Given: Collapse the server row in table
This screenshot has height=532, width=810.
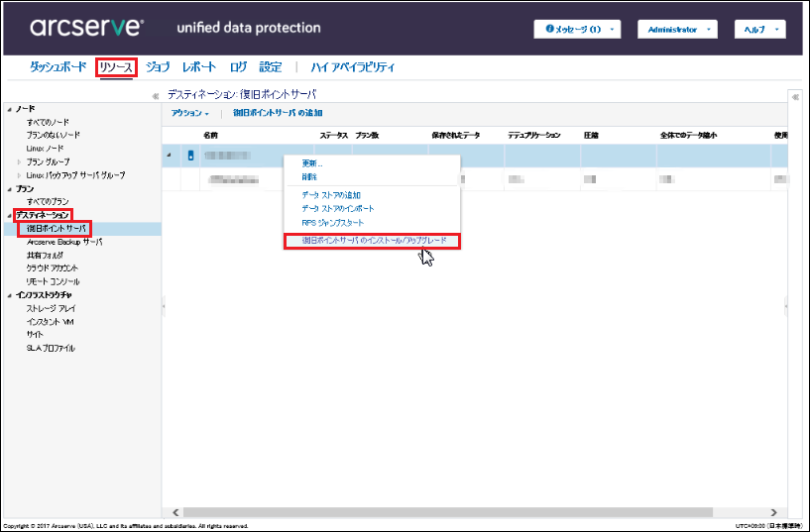Looking at the screenshot, I should (170, 156).
